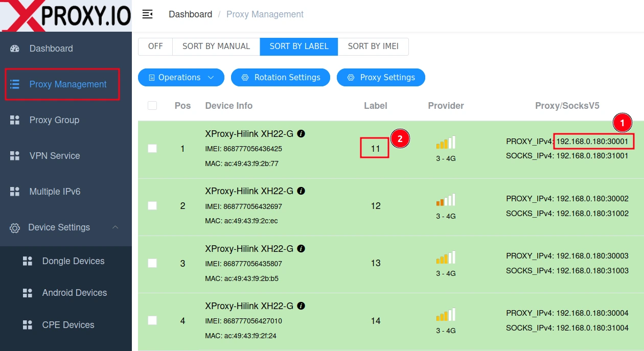Click info icon for IMEI 868777056436425 device

pos(301,133)
